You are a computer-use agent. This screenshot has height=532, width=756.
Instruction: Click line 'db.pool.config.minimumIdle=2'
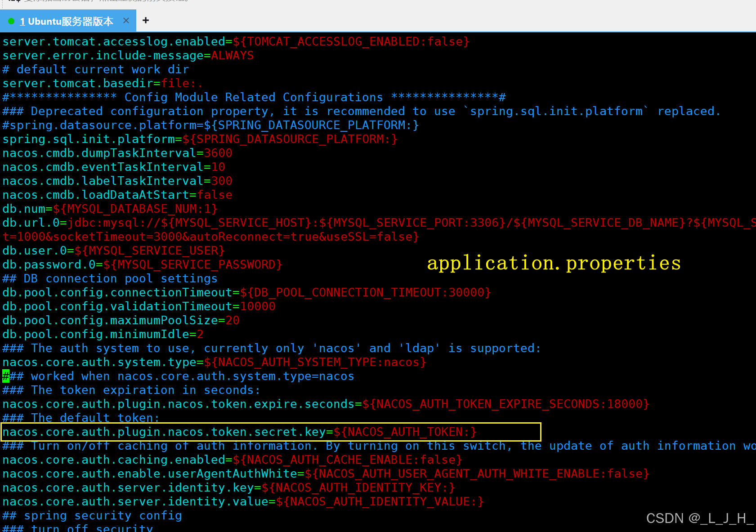(x=103, y=334)
